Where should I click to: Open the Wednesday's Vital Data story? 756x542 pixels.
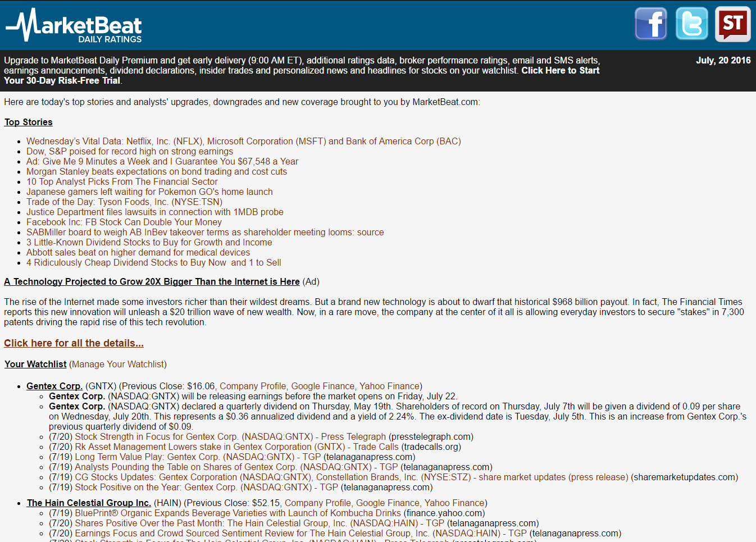pos(243,142)
